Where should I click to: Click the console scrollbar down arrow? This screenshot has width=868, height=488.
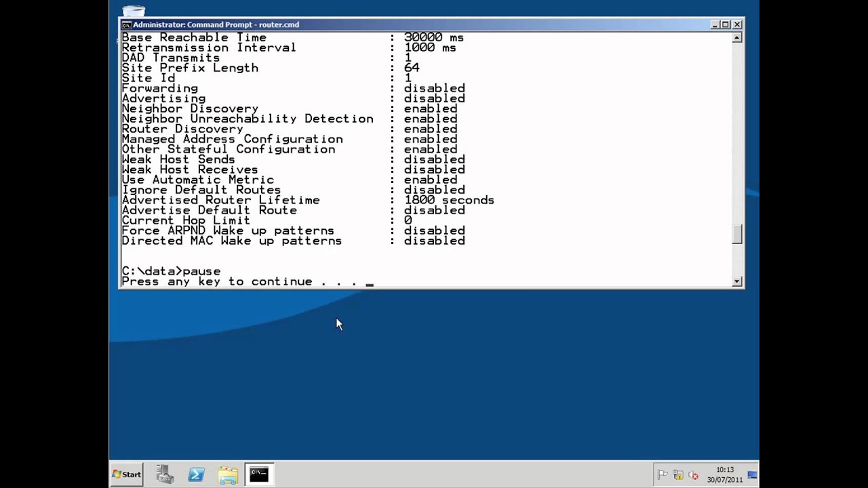pos(737,281)
